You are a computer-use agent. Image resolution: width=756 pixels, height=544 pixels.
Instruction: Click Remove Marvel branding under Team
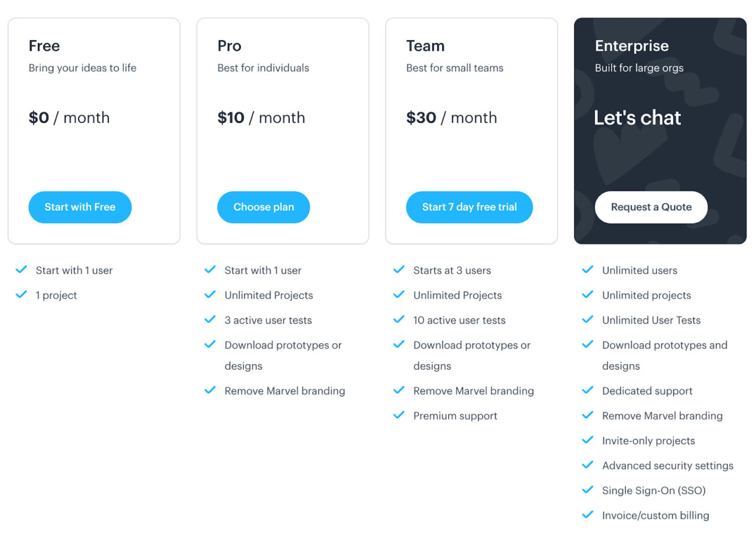click(x=474, y=391)
